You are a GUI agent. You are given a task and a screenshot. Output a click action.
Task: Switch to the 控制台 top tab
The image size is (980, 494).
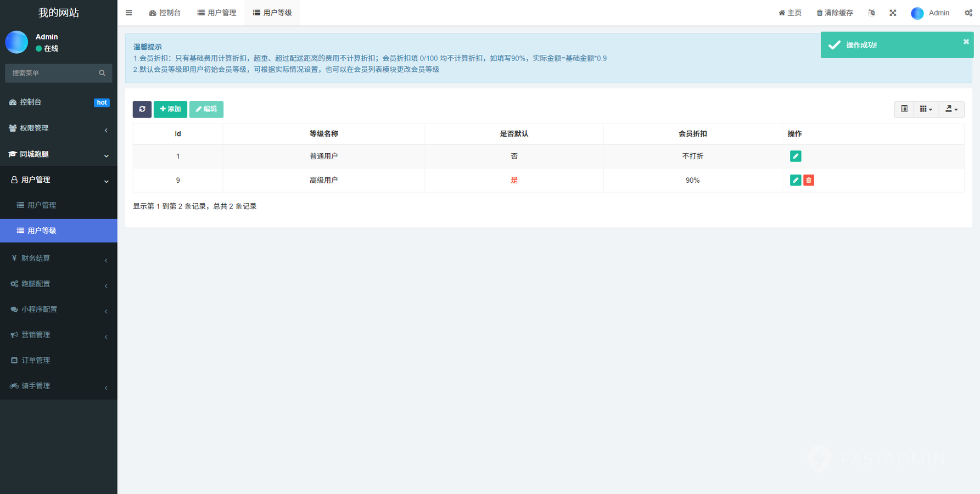point(165,13)
